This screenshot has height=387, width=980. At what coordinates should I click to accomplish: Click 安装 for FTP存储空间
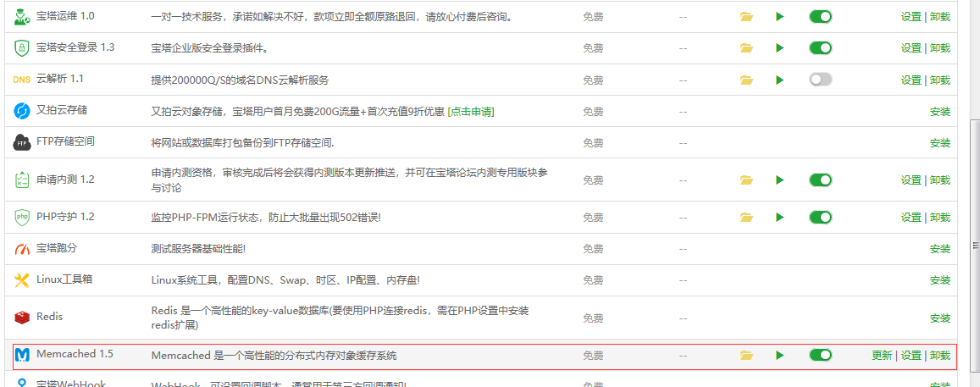(940, 143)
